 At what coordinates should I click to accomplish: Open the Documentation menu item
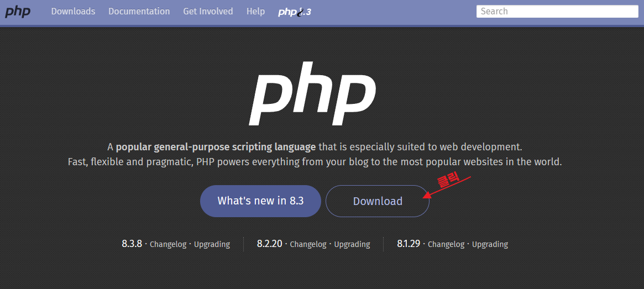coord(139,12)
